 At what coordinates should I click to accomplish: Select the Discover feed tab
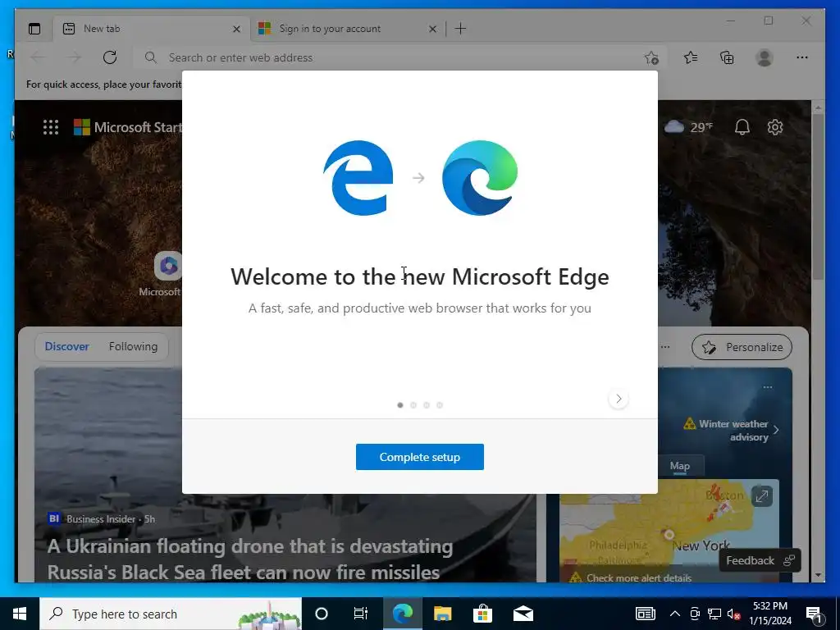[x=67, y=347]
